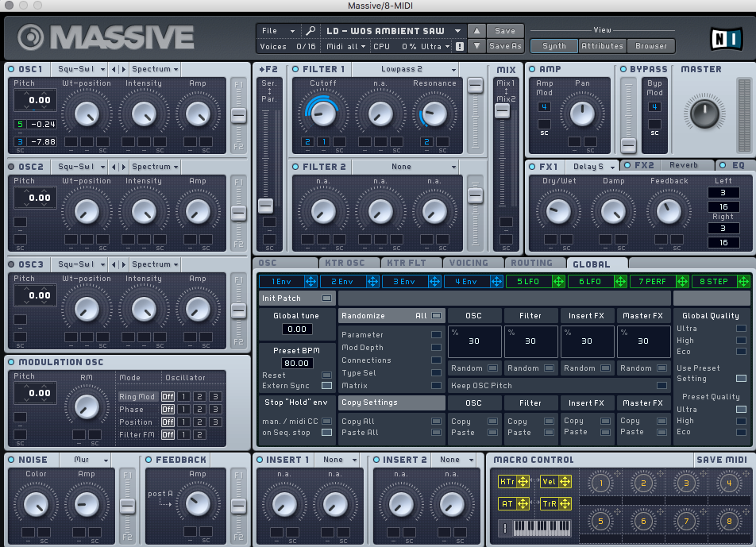
Task: Click the exclamation warning icon near CPU
Action: [459, 47]
